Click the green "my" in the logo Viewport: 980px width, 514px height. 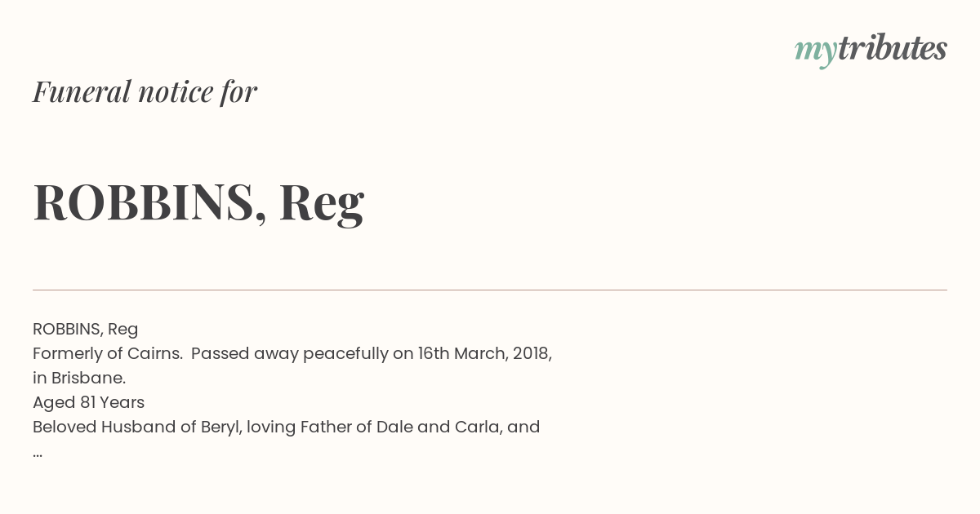(x=816, y=52)
